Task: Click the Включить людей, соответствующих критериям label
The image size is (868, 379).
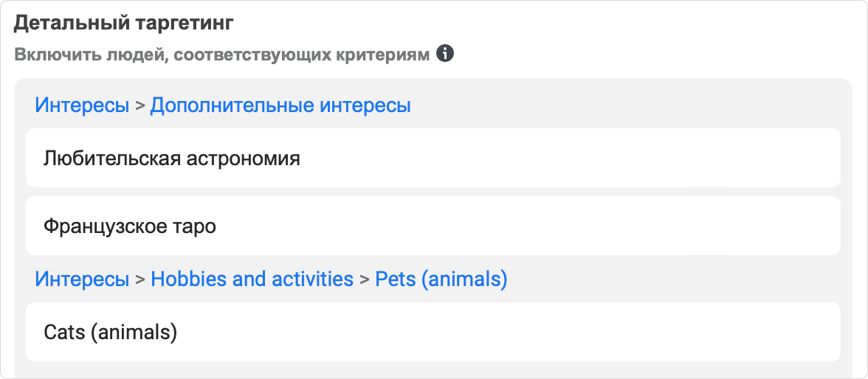Action: [x=221, y=55]
